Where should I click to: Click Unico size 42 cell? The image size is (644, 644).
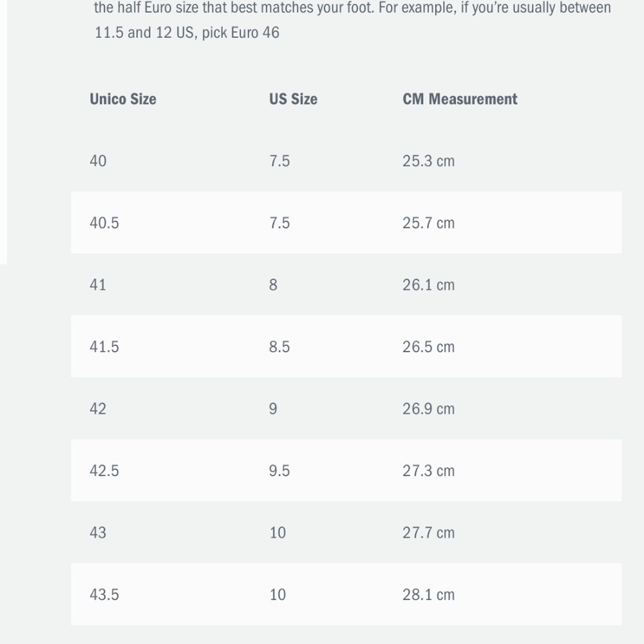click(99, 409)
